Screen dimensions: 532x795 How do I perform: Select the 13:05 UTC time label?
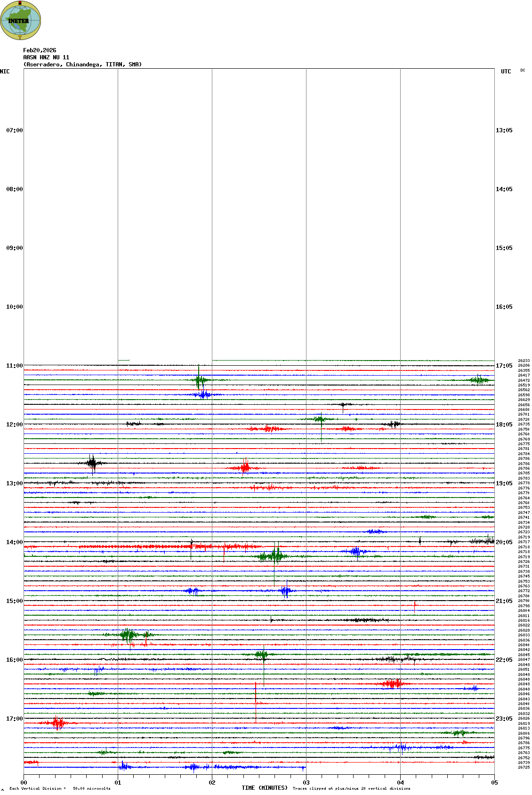(504, 130)
